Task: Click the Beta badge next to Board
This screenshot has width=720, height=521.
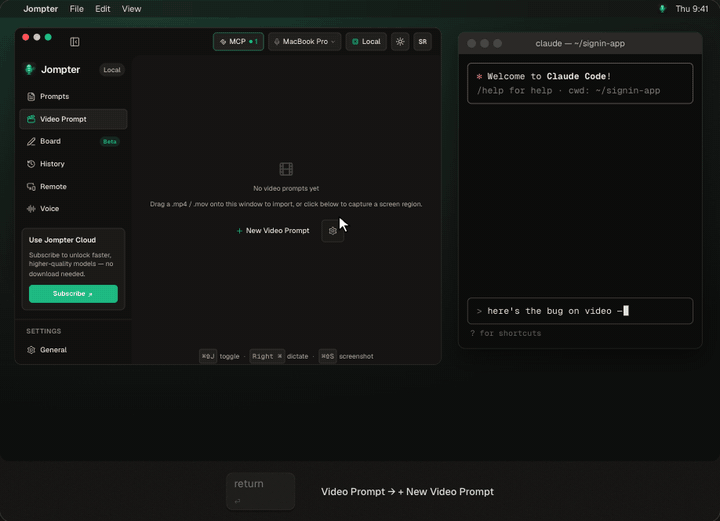Action: click(110, 141)
